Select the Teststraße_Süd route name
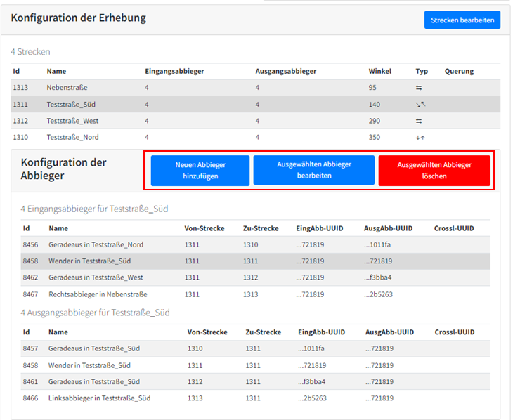The image size is (520, 420). pos(71,105)
